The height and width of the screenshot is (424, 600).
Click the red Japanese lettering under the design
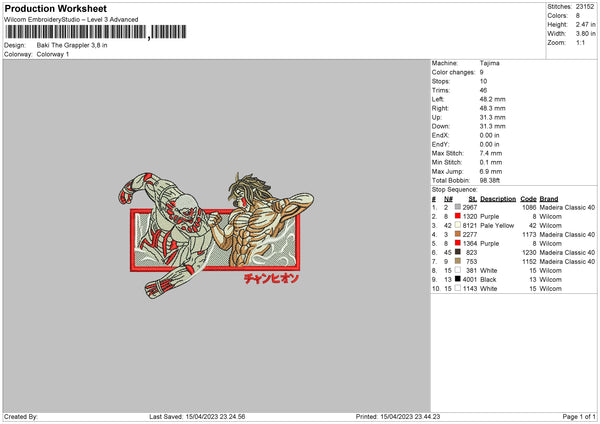tap(271, 279)
